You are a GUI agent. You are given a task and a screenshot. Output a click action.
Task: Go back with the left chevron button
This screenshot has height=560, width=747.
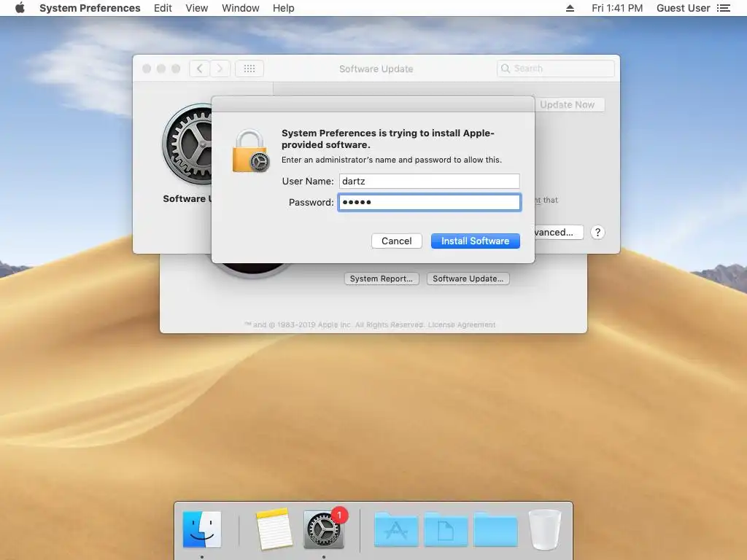tap(200, 69)
